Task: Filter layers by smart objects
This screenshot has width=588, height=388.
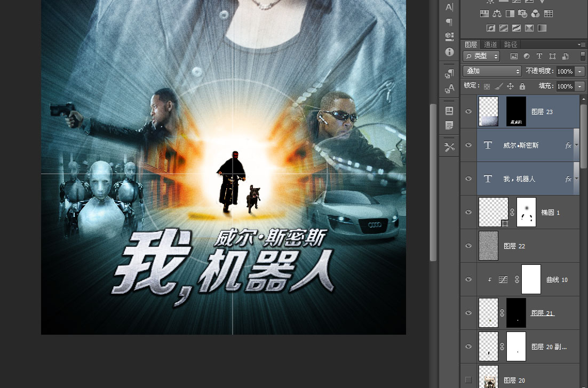Action: tap(565, 56)
